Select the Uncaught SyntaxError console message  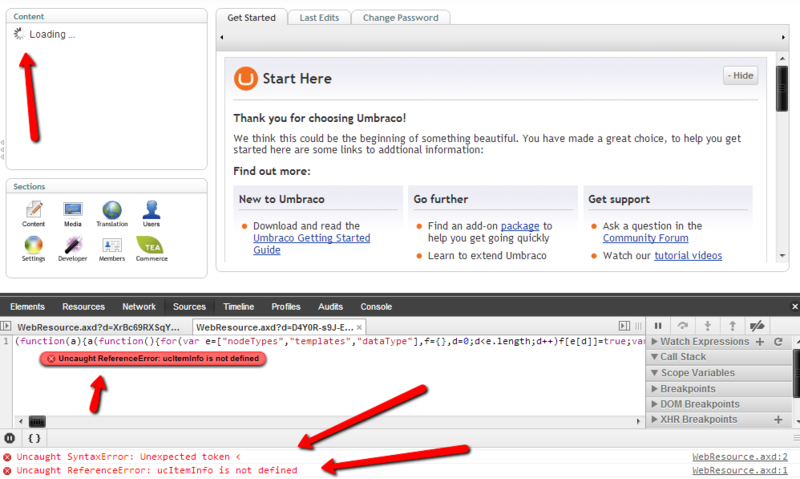tap(129, 457)
